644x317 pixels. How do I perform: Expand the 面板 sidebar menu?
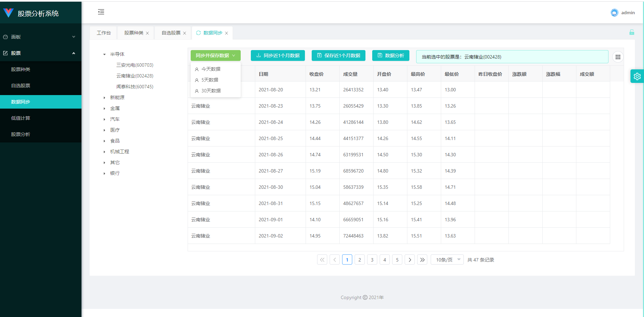[41, 37]
